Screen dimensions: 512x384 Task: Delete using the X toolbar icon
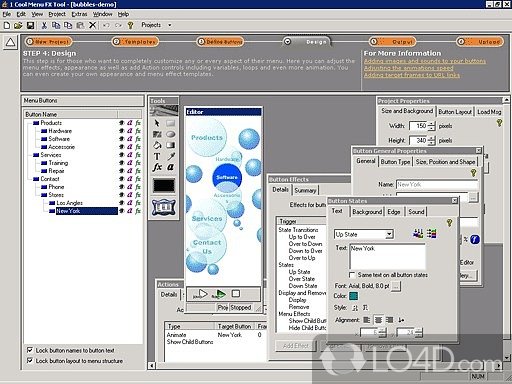pyautogui.click(x=92, y=25)
